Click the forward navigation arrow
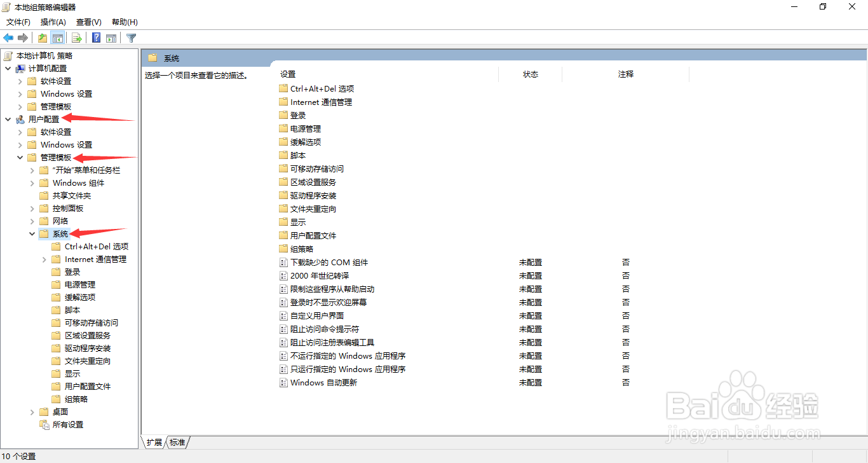The height and width of the screenshot is (463, 868). [23, 38]
